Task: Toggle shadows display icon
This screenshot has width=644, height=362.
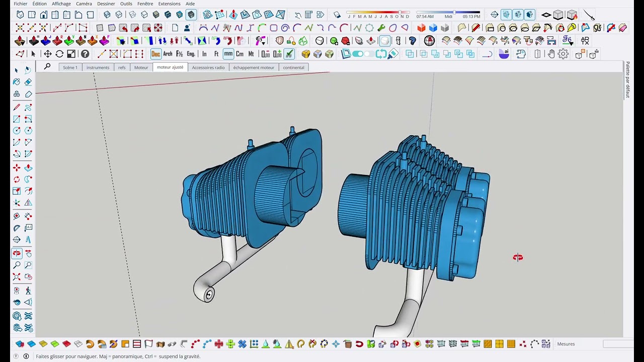Action: (x=337, y=15)
